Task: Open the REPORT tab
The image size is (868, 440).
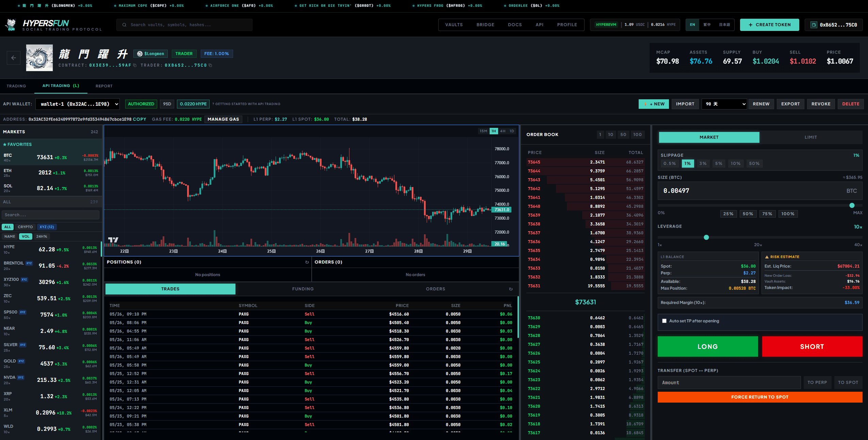Action: point(104,86)
